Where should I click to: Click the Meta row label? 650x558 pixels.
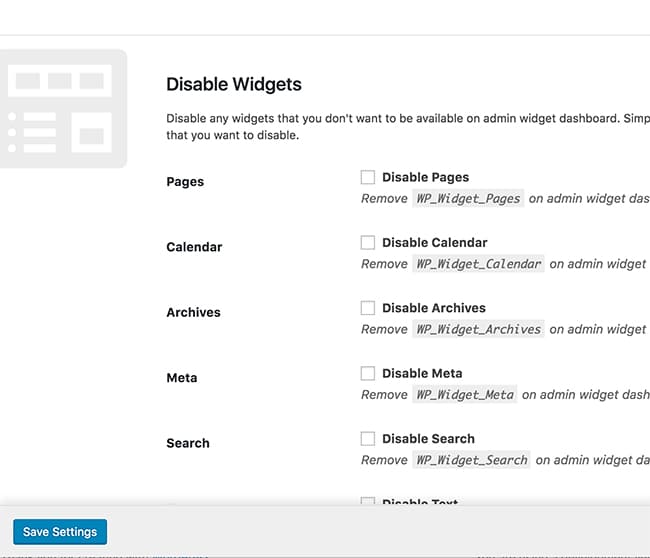[182, 378]
